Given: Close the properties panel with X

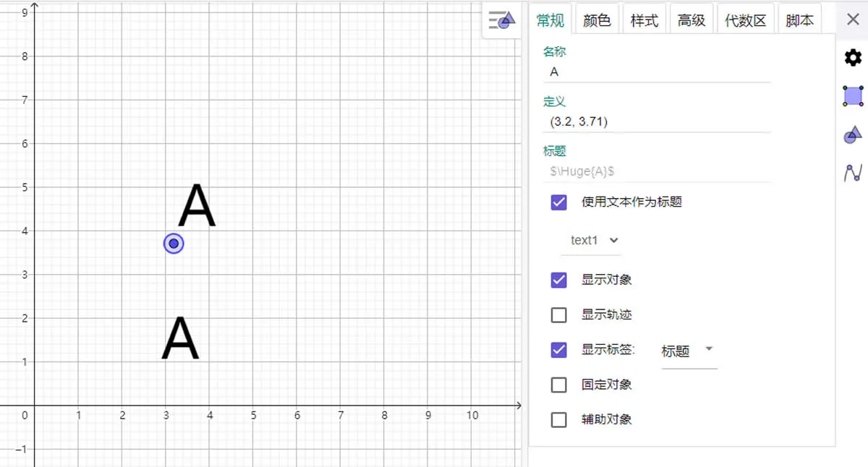Looking at the screenshot, I should (853, 20).
